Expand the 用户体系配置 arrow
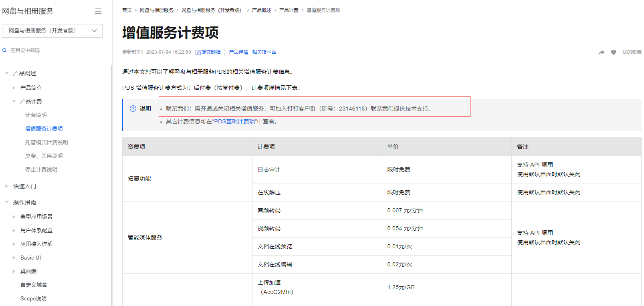Screen dimensions: 644x306 point(14,230)
